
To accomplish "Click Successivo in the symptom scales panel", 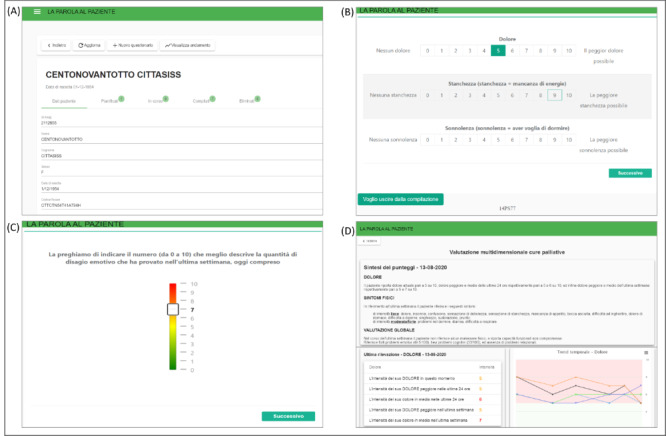I will (x=630, y=173).
